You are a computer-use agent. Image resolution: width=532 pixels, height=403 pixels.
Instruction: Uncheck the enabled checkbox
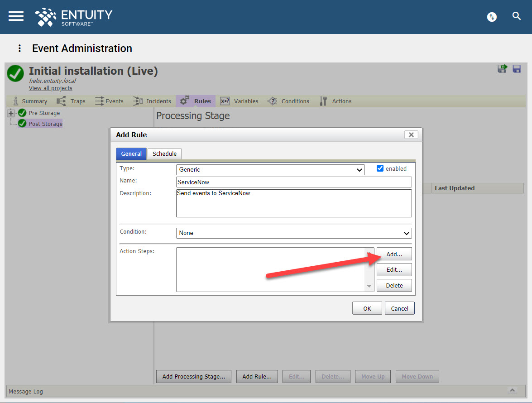pyautogui.click(x=380, y=168)
